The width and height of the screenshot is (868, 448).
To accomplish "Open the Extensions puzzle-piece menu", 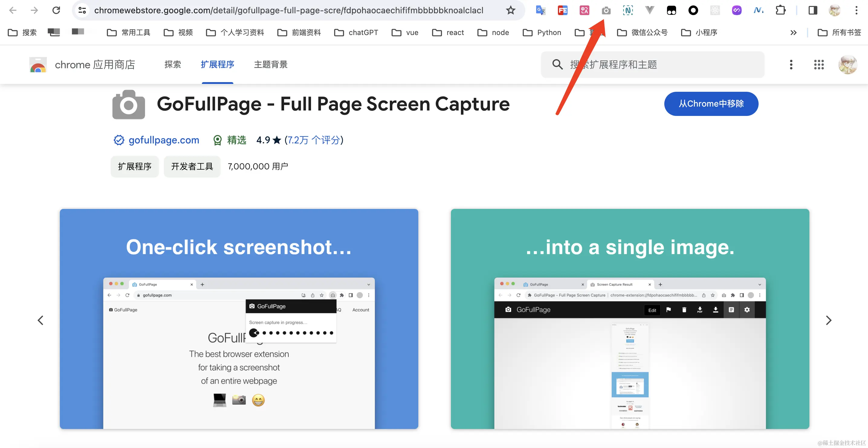I will [780, 11].
